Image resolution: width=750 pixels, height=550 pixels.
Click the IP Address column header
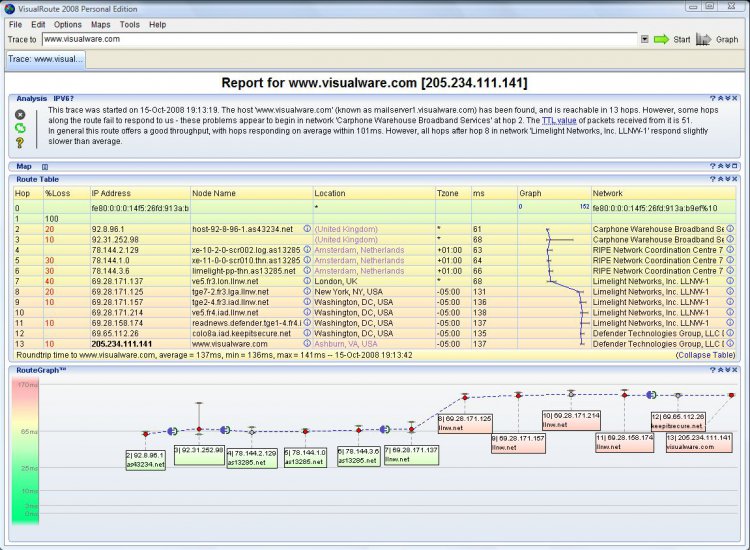tap(140, 193)
